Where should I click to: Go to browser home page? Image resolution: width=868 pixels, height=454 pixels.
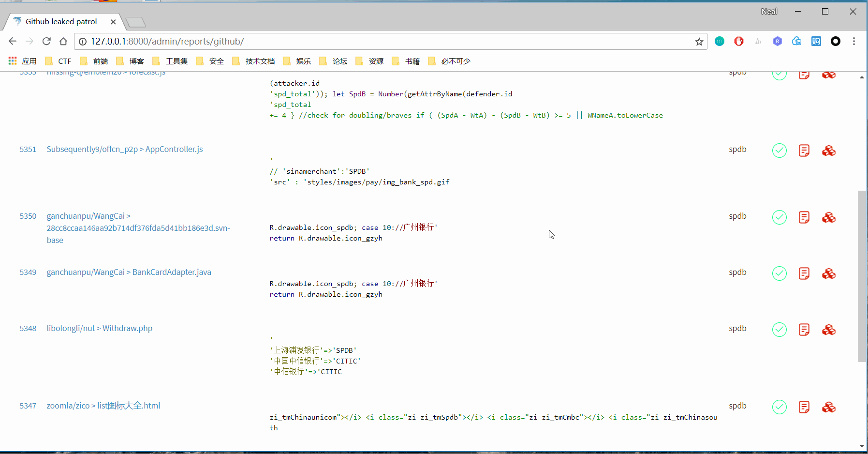pos(63,41)
